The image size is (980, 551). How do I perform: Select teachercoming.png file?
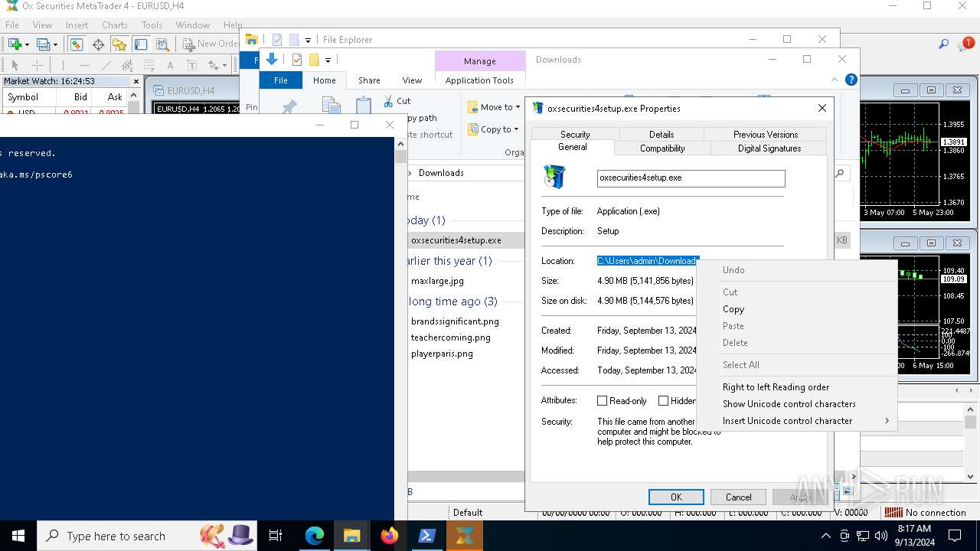pos(450,337)
